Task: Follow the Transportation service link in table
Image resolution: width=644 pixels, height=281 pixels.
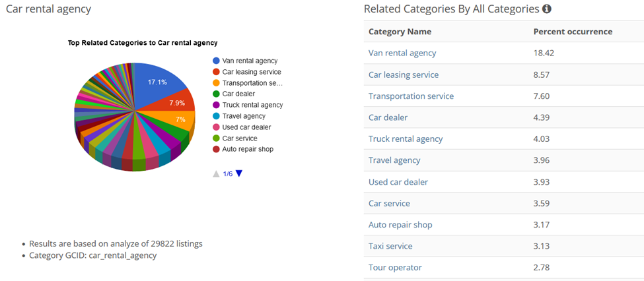Action: (x=411, y=96)
